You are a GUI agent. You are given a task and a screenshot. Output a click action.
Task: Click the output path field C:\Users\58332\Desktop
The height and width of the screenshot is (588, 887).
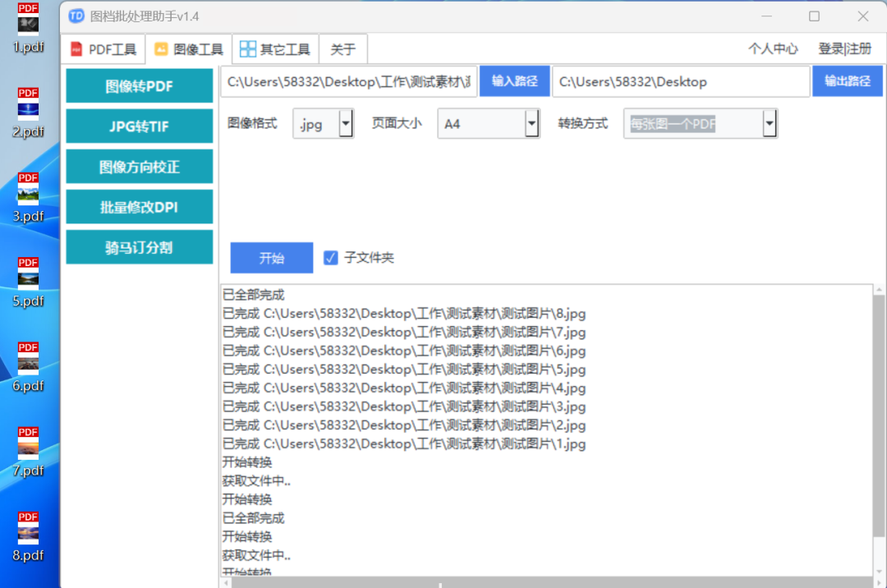tap(681, 82)
